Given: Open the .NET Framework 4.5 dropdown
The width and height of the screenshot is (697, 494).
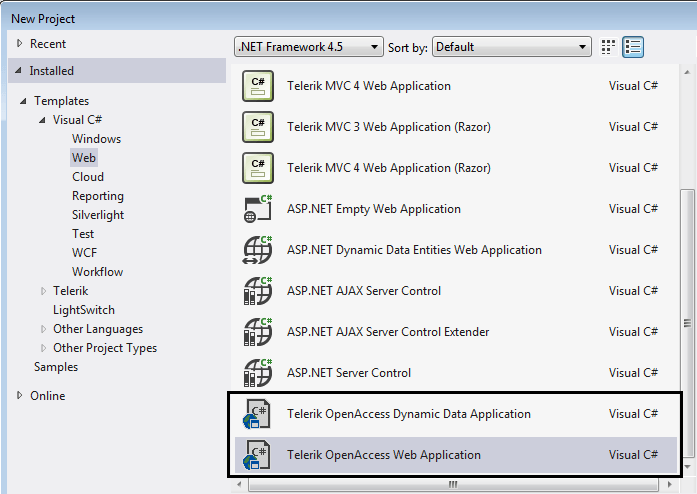Looking at the screenshot, I should pos(308,47).
